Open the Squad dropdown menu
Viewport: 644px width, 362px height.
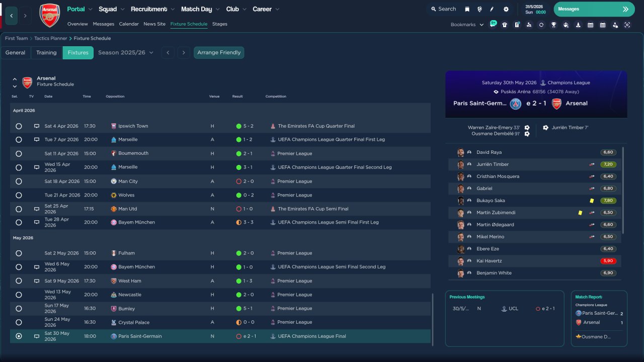[x=111, y=9]
